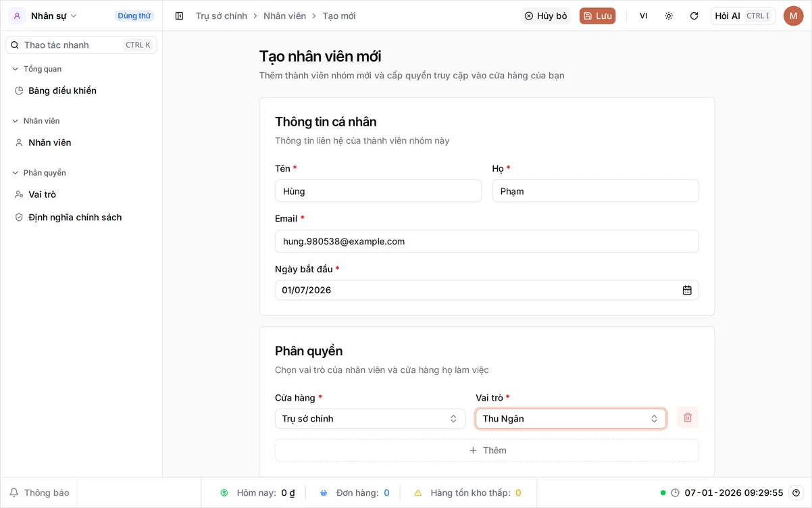
Task: Click the Họ field with Phạm
Action: coord(595,191)
